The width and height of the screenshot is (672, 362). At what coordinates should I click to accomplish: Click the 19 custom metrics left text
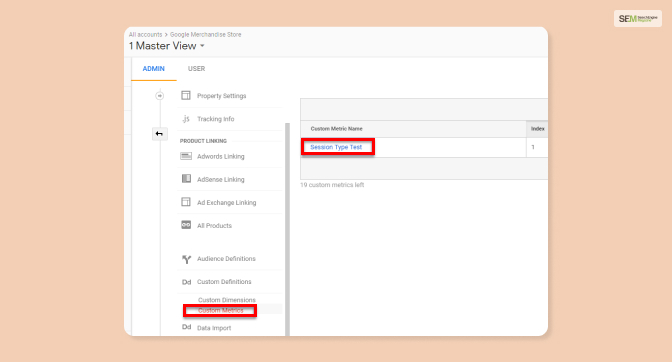pyautogui.click(x=332, y=185)
